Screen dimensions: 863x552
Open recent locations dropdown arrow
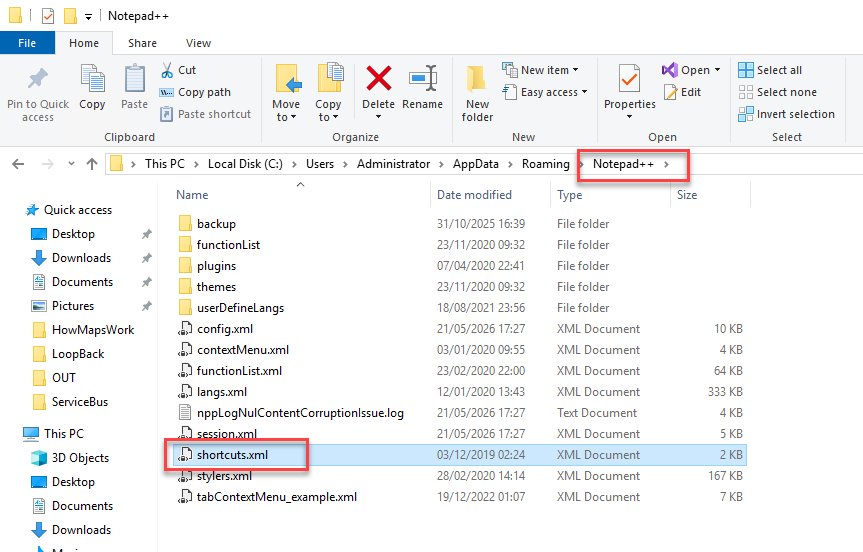(71, 163)
